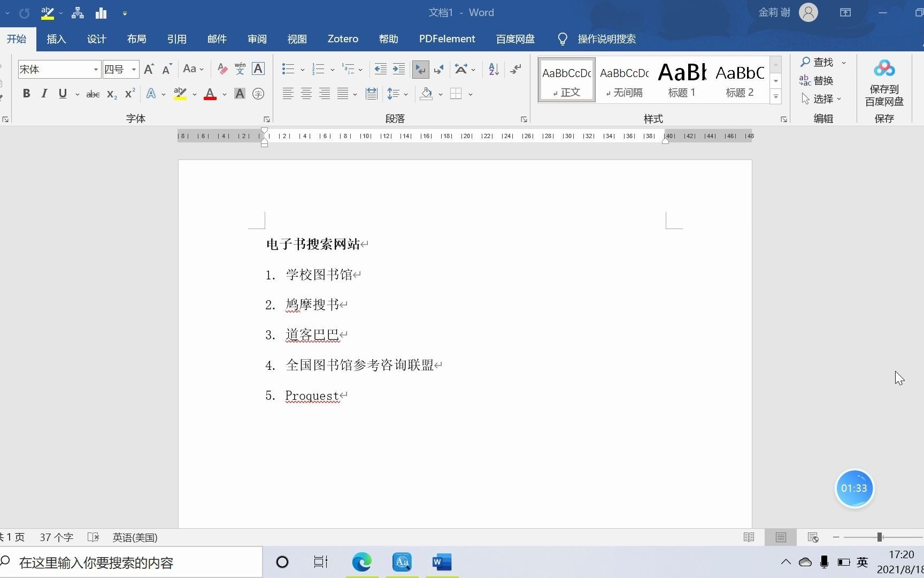Switch to Web layout view icon
The image size is (924, 578).
tap(813, 537)
